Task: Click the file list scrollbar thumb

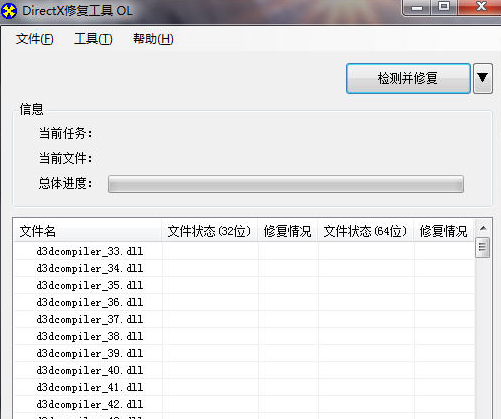Action: pyautogui.click(x=483, y=247)
